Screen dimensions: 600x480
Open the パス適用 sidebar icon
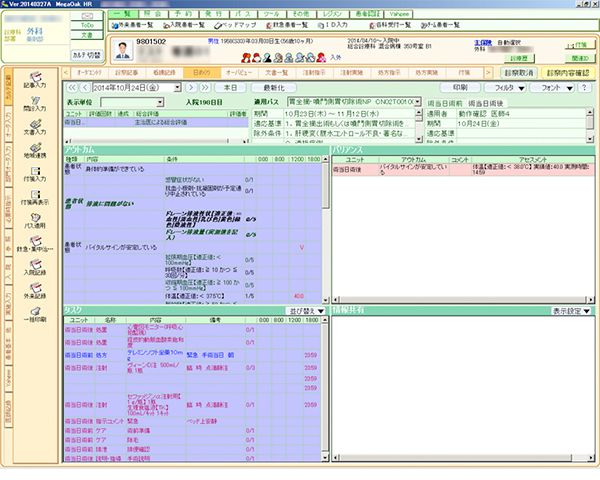pos(33,220)
